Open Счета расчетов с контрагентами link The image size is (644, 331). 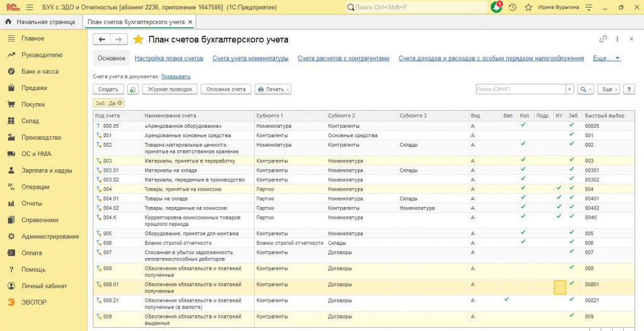pyautogui.click(x=343, y=59)
